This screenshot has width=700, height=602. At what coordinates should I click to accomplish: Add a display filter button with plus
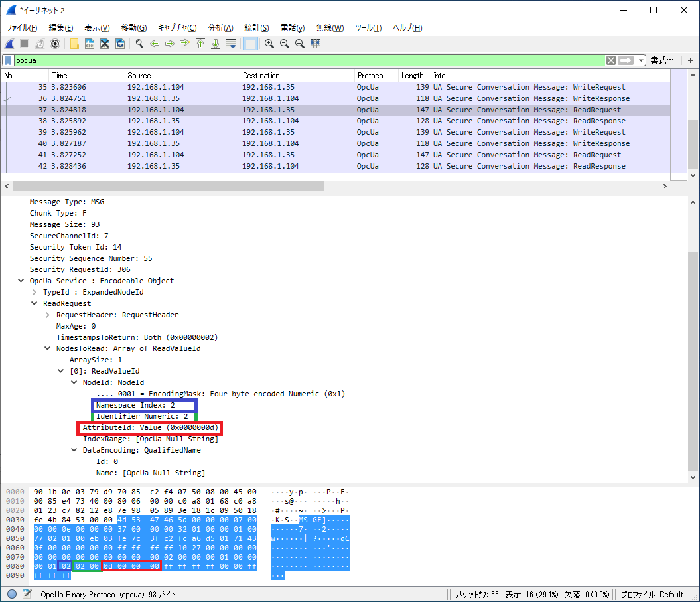click(690, 60)
